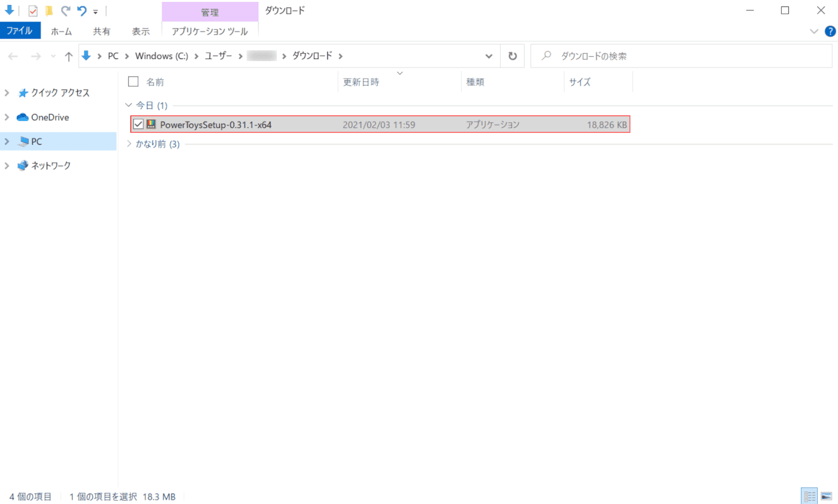This screenshot has height=504, width=838.
Task: Select the PowerToysSetup-0.31.1-x64 file name
Action: 216,125
